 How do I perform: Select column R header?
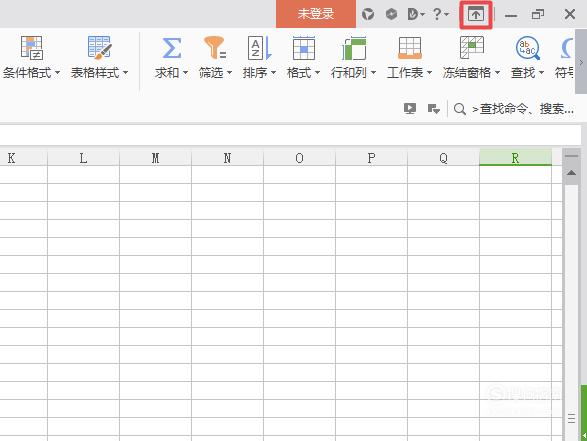pyautogui.click(x=515, y=158)
